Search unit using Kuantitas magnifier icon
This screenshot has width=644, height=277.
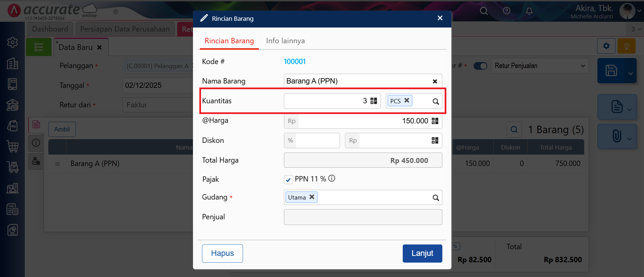436,101
